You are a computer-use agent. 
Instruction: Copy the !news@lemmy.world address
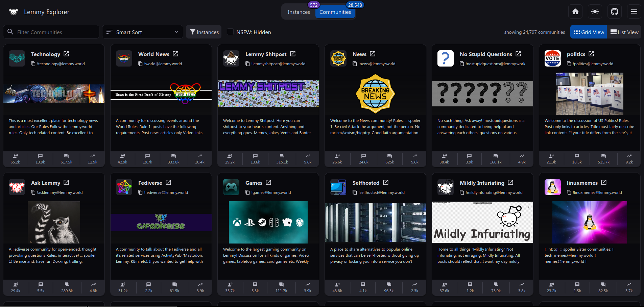(x=355, y=64)
